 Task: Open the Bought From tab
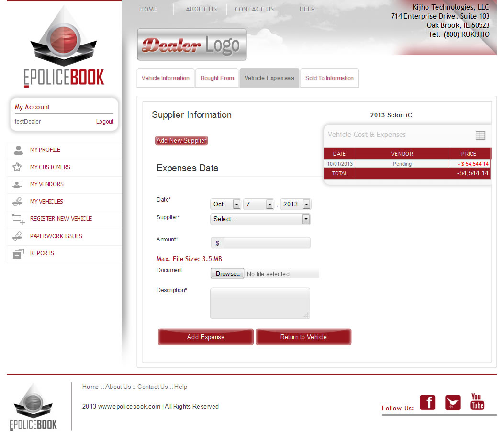tap(217, 78)
